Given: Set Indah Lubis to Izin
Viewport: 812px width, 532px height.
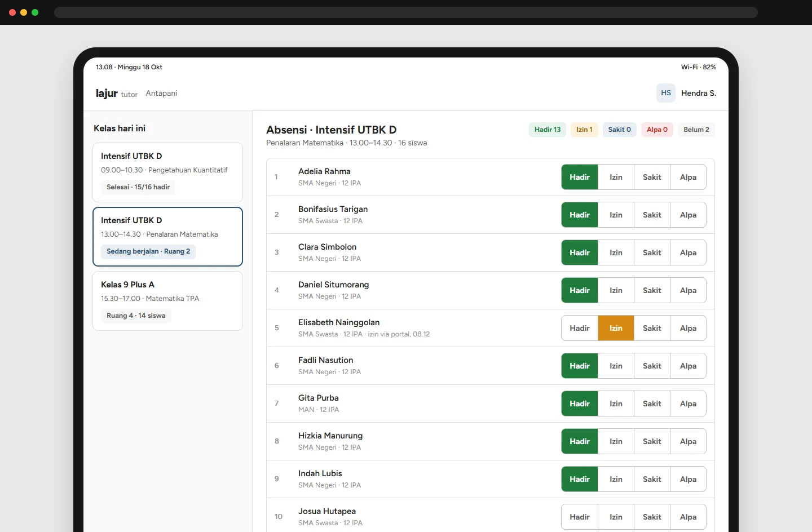Looking at the screenshot, I should (x=616, y=479).
